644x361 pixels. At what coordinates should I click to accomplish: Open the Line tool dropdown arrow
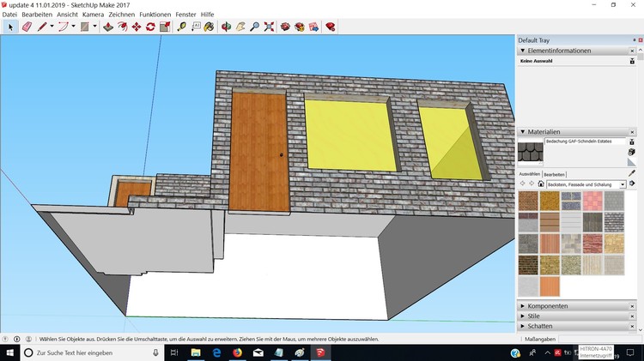click(x=52, y=27)
